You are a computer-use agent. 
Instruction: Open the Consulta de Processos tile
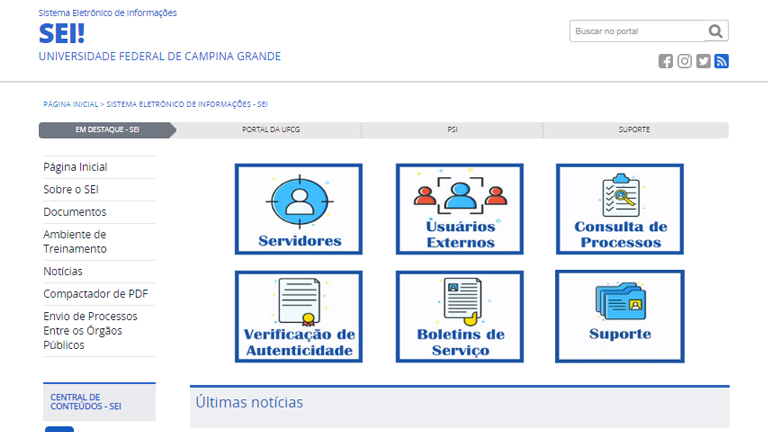click(x=620, y=209)
